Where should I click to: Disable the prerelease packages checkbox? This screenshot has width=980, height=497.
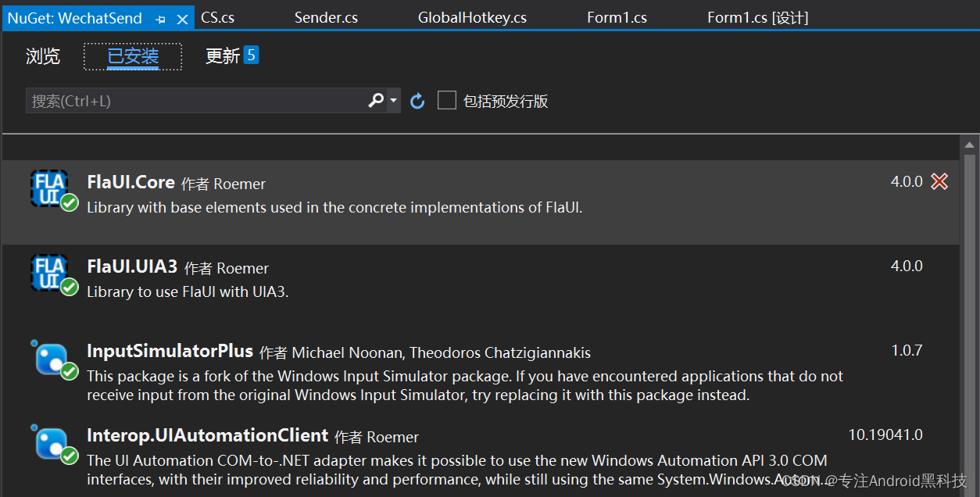click(x=446, y=100)
